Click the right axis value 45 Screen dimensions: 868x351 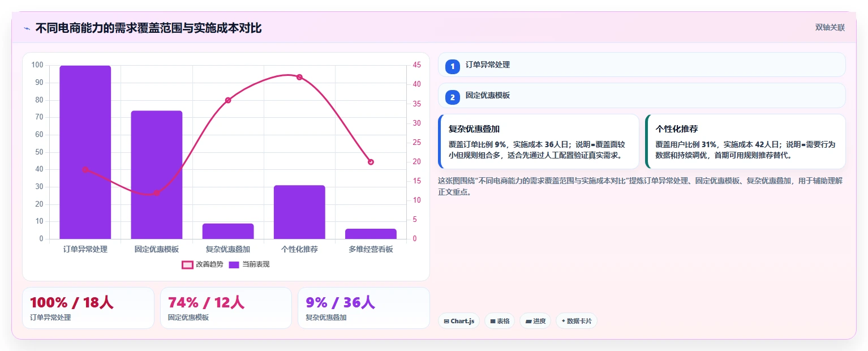coord(416,65)
